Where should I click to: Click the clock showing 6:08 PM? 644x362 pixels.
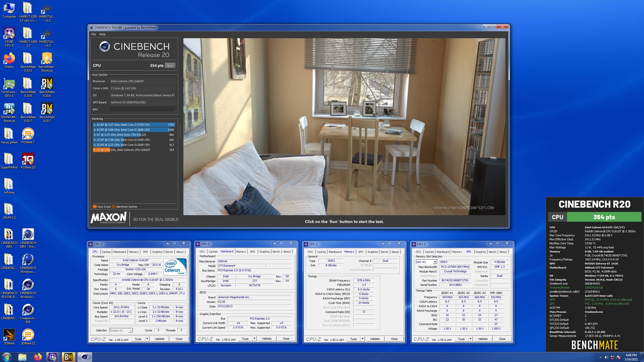[x=631, y=355]
